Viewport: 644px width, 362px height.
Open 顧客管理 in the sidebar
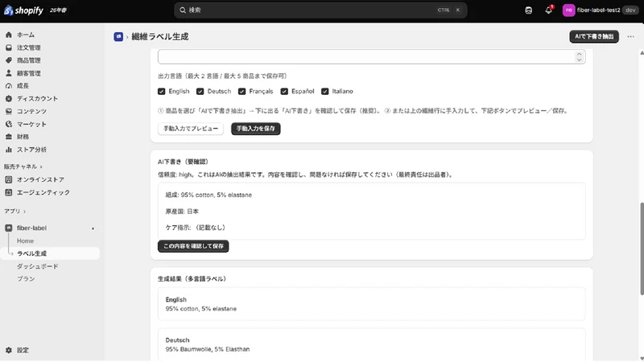pos(28,73)
